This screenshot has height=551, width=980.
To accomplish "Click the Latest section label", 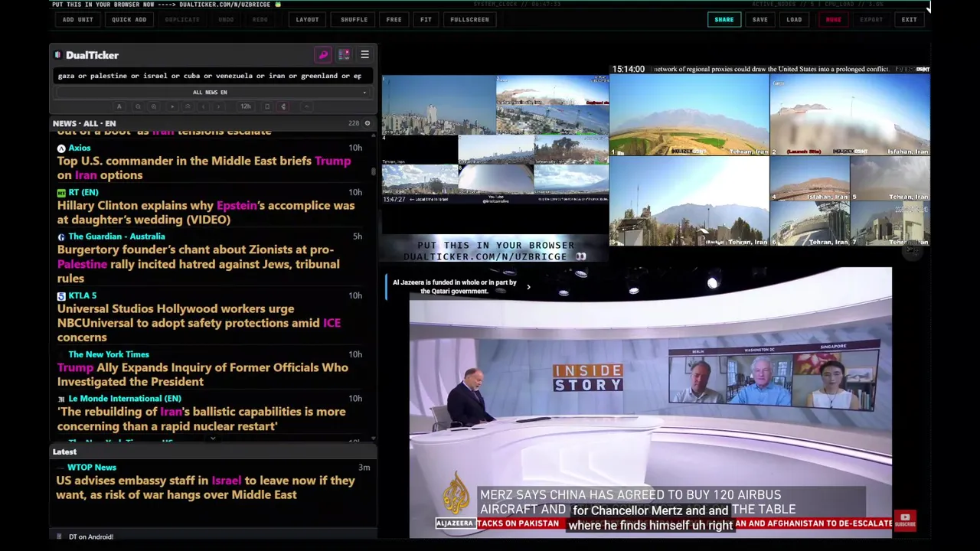I will click(x=64, y=452).
